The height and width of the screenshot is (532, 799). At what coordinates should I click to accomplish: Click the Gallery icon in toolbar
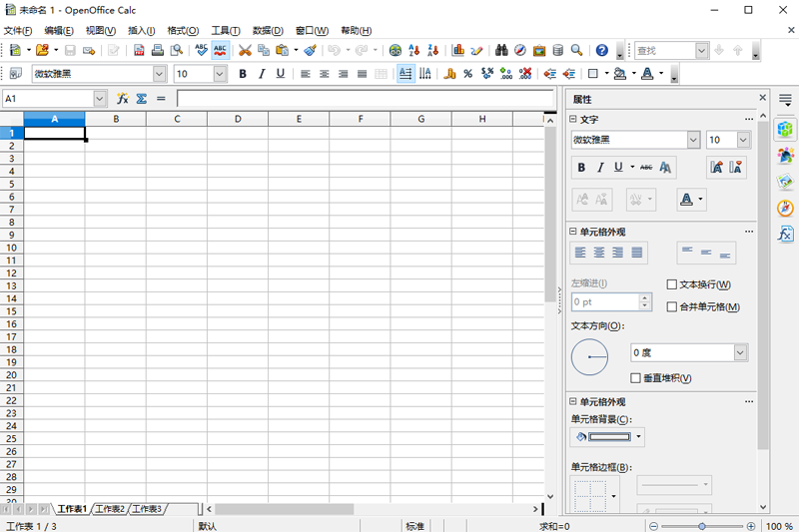[x=539, y=50]
